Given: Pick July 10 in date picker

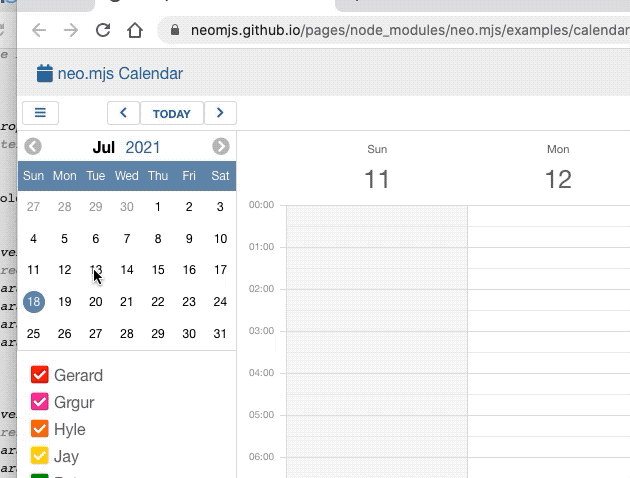Looking at the screenshot, I should (x=220, y=239).
